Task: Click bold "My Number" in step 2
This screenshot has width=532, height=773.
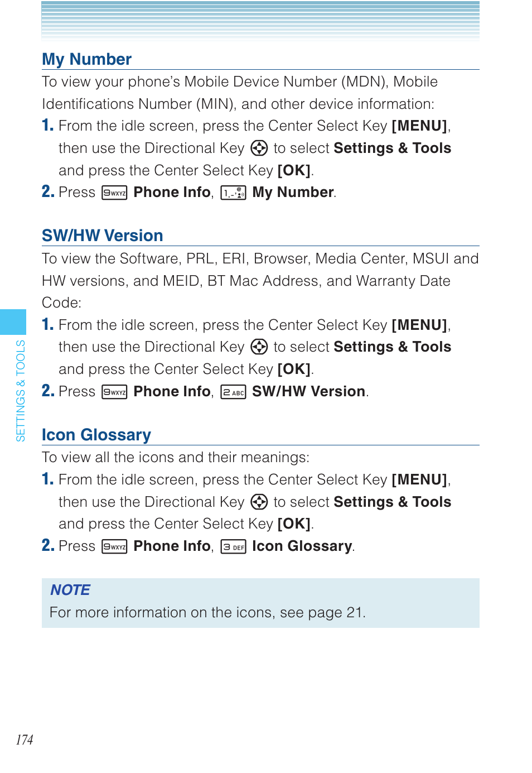Action: [x=293, y=193]
